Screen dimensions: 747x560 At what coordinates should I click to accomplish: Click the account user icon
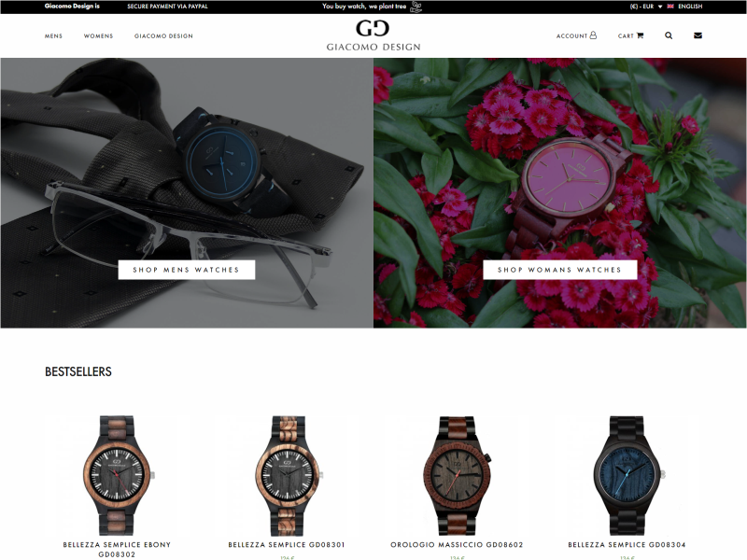tap(593, 35)
